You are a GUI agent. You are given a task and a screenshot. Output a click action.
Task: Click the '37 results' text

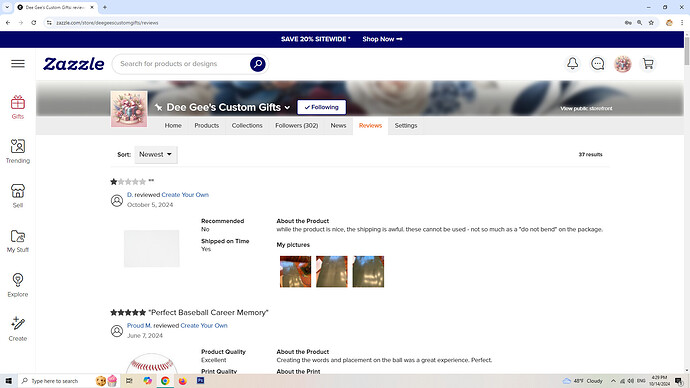click(590, 154)
